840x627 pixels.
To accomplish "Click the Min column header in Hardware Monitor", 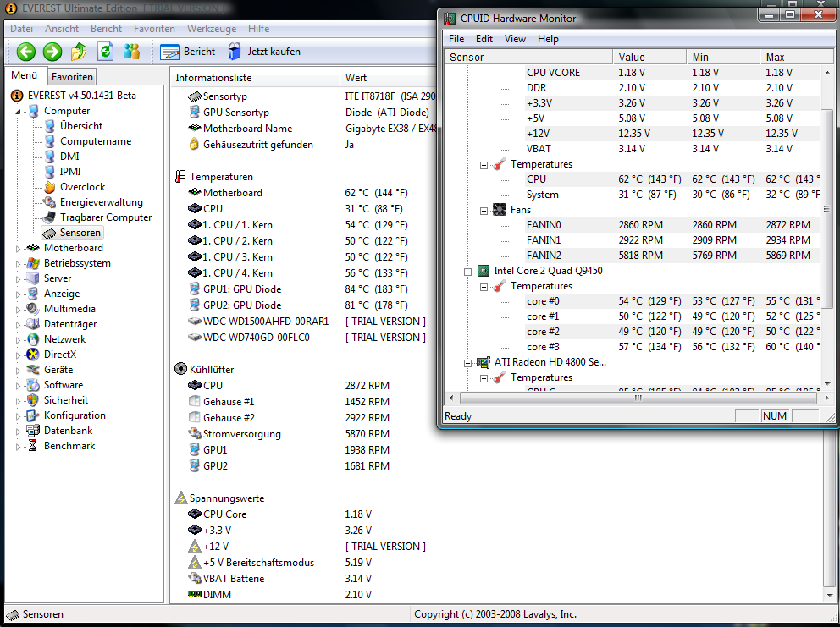I will tap(722, 57).
